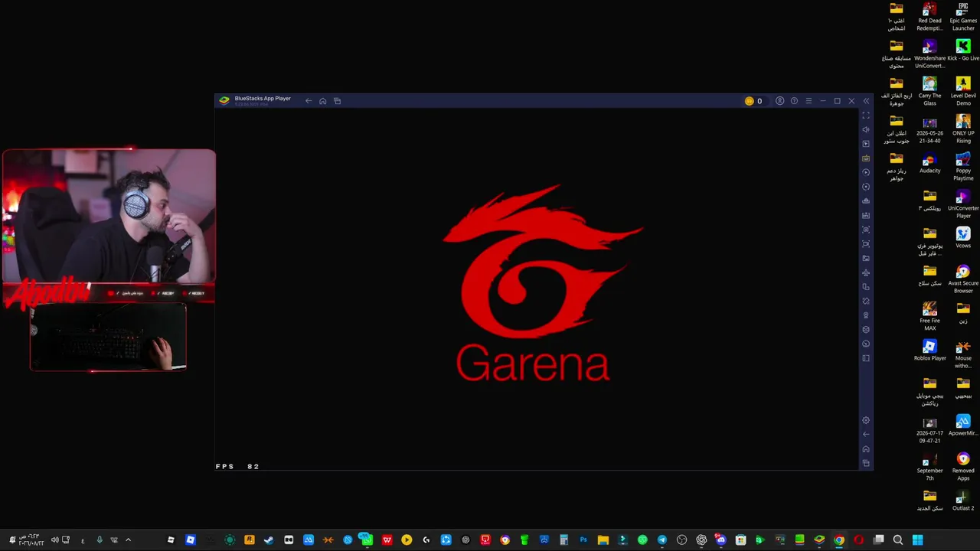The width and height of the screenshot is (980, 551).
Task: Open Windows taskbar search
Action: point(898,540)
